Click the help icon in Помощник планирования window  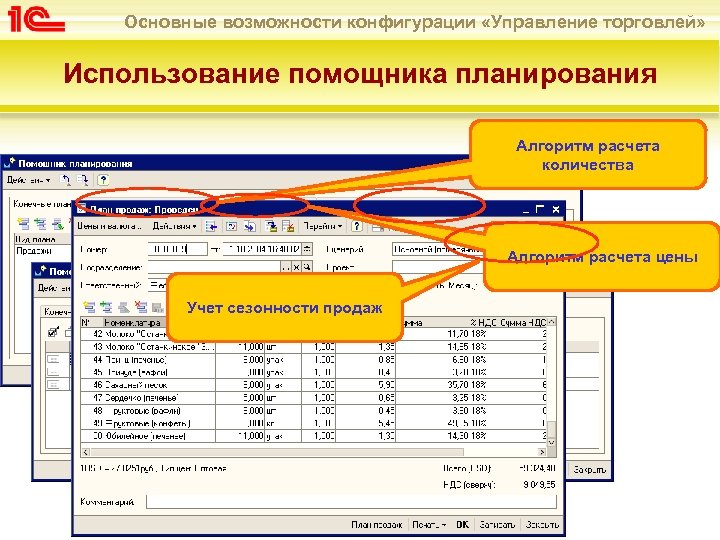[x=103, y=180]
